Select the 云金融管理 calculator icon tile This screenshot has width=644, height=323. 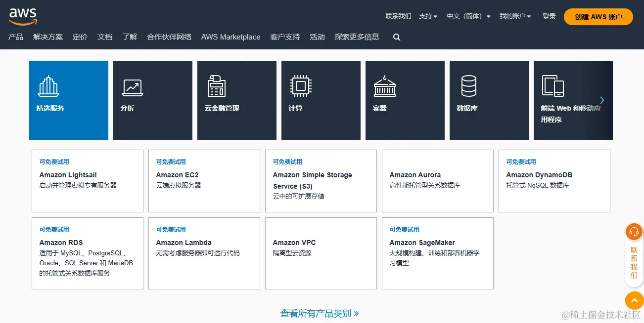(x=237, y=100)
